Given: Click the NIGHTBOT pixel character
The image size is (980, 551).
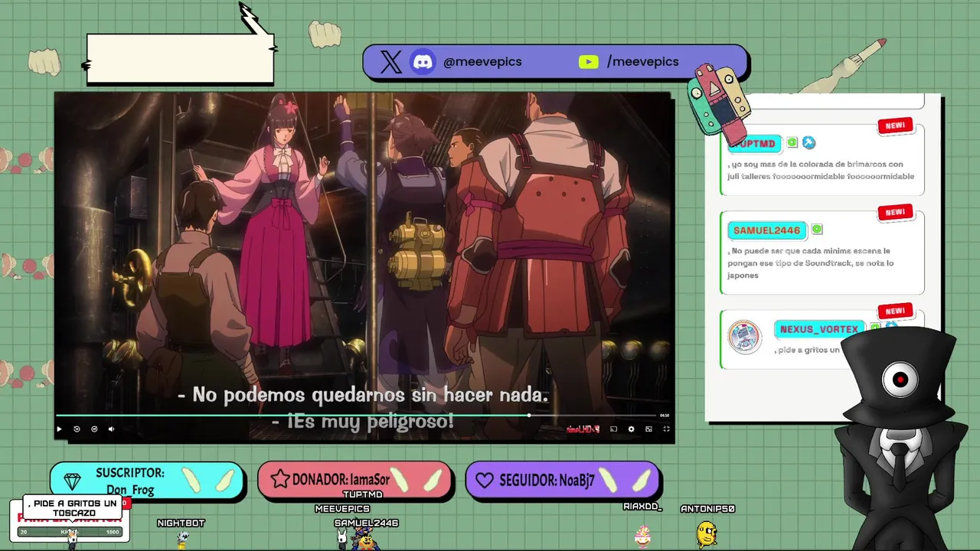Looking at the screenshot, I should tap(182, 539).
